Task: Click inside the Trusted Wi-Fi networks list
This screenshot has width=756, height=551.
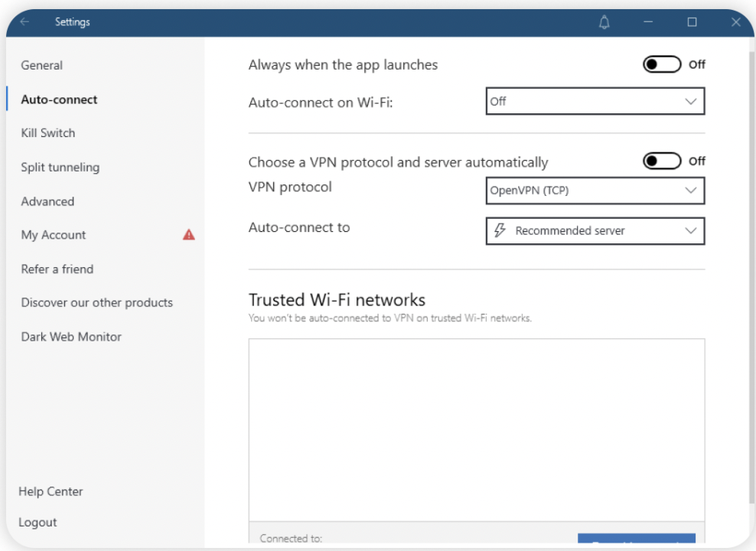Action: pyautogui.click(x=476, y=429)
